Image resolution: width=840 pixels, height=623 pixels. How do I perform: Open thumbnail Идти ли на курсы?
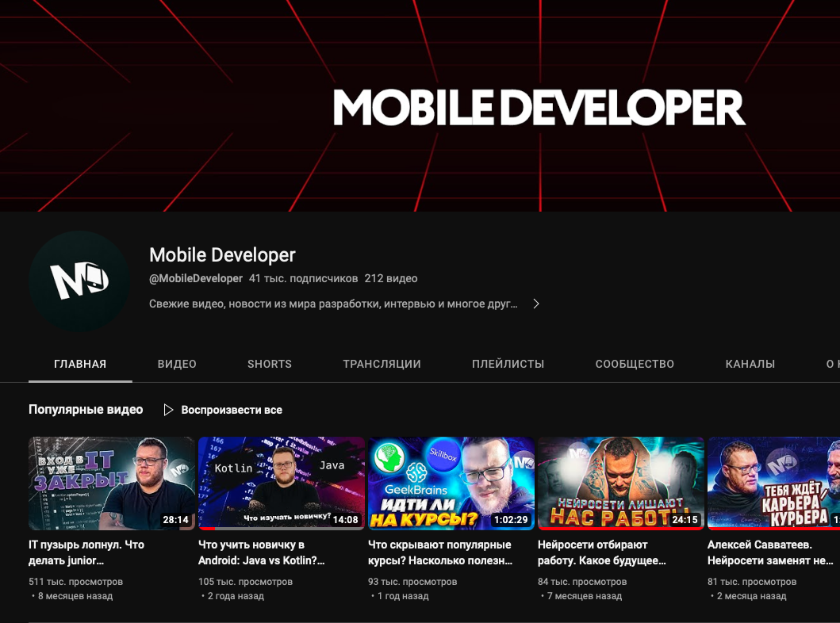pyautogui.click(x=451, y=483)
